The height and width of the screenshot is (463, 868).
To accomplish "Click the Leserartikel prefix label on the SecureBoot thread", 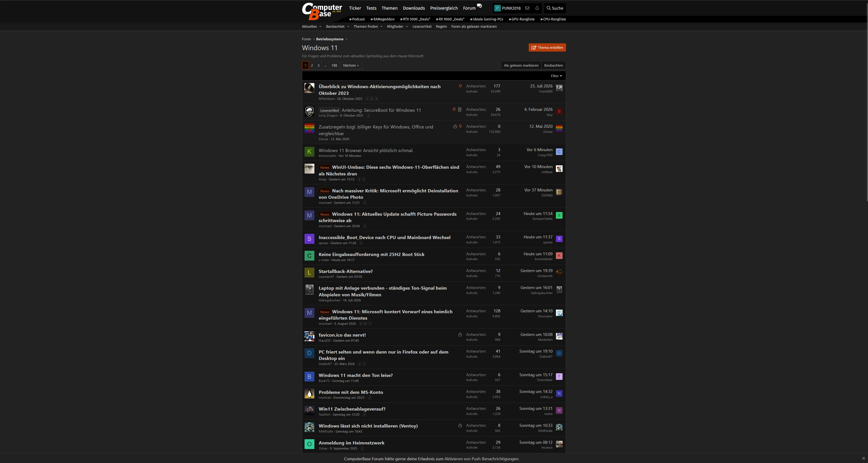I will (330, 110).
